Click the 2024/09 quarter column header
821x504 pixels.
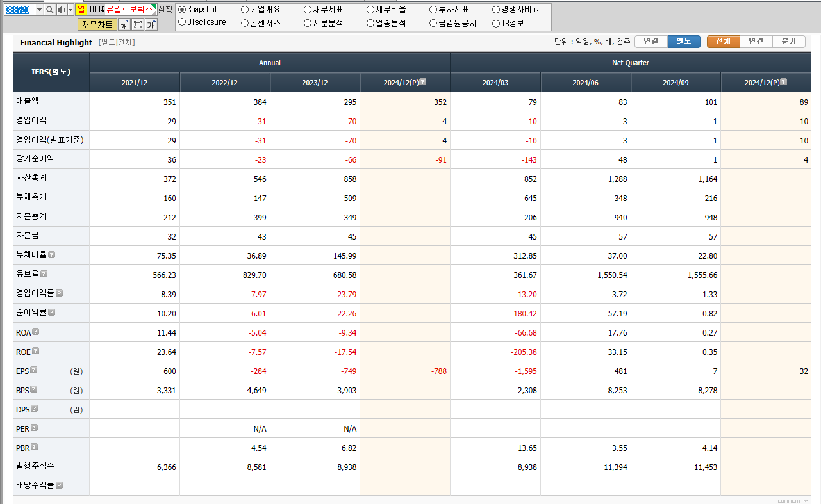point(676,83)
